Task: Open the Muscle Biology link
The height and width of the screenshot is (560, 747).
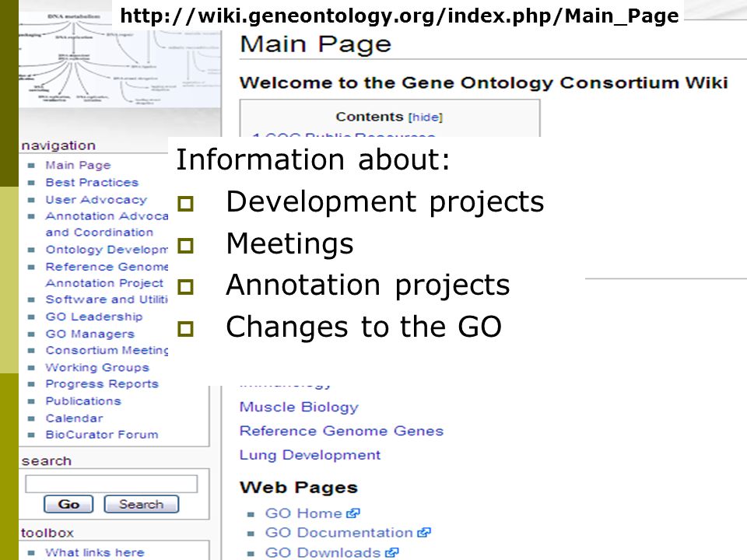Action: (299, 407)
